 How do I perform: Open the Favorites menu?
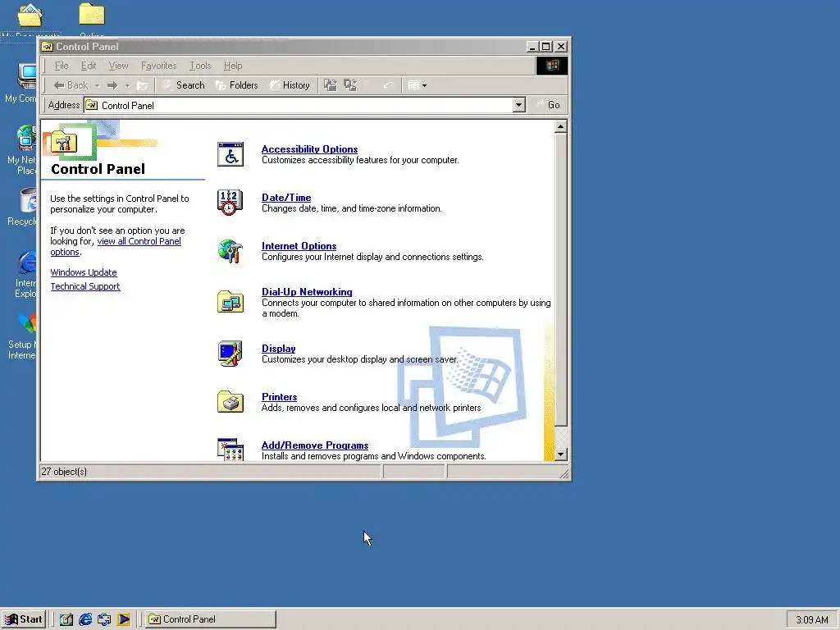coord(158,66)
